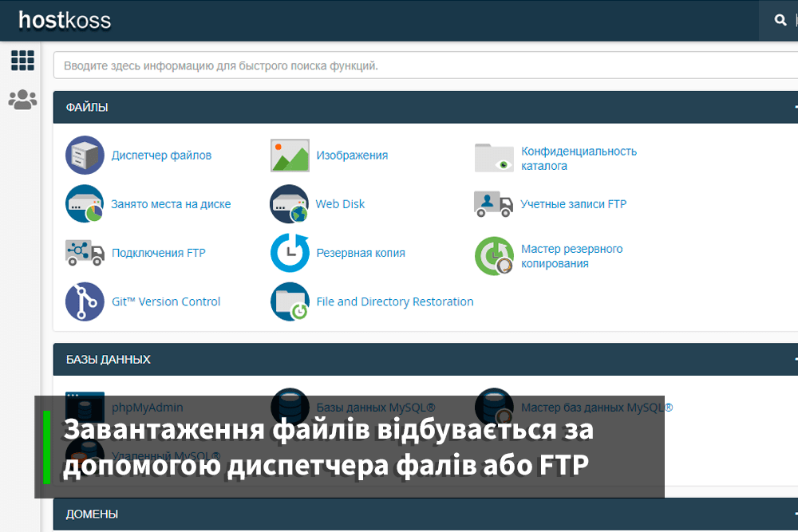This screenshot has height=532, width=798.
Task: Click the hostkoss logo
Action: point(65,21)
